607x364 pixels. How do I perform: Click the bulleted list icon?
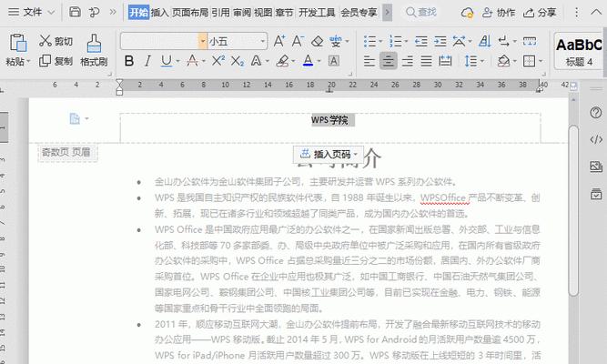[x=369, y=41]
